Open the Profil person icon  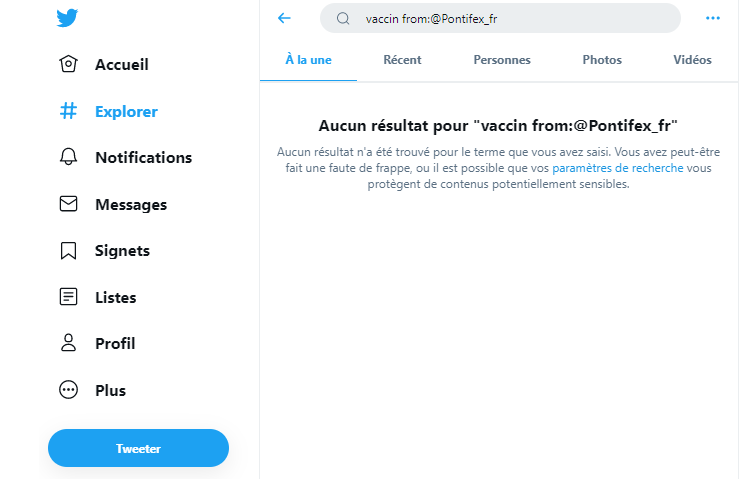[x=68, y=343]
